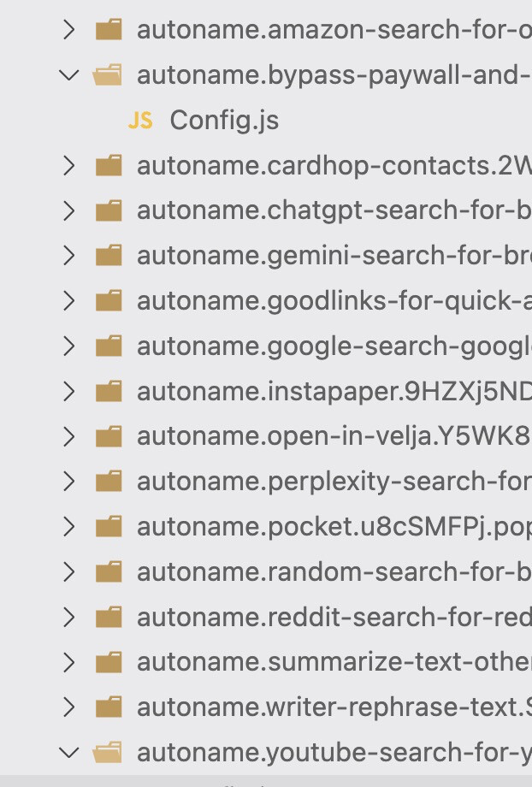Viewport: 532px width, 787px height.
Task: Select the autoname.youtube-search-for row
Action: pos(266,753)
